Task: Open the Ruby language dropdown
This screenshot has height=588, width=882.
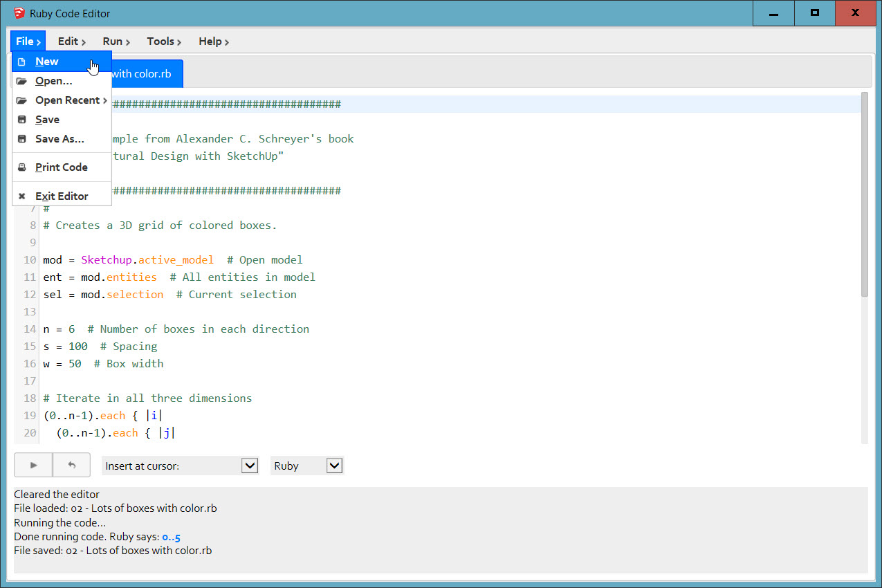Action: [x=307, y=466]
